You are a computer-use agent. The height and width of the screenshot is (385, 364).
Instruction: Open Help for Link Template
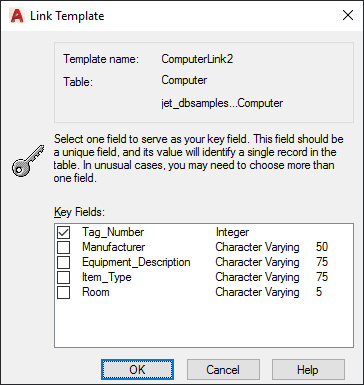pyautogui.click(x=308, y=370)
